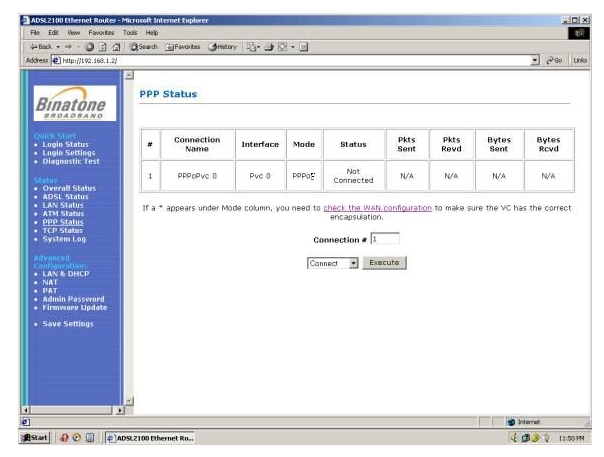Open PAT in sidebar
Viewport: 604px width, 457px height.
50,291
